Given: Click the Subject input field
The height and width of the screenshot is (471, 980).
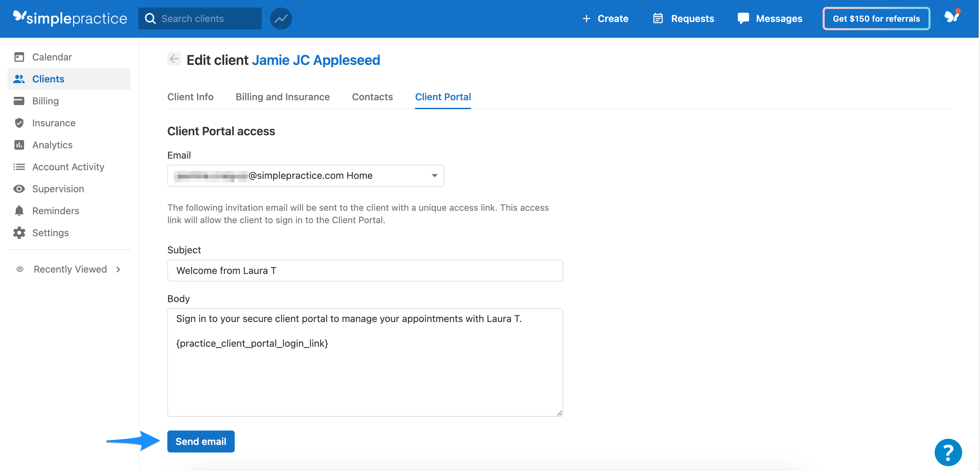Looking at the screenshot, I should (x=365, y=271).
